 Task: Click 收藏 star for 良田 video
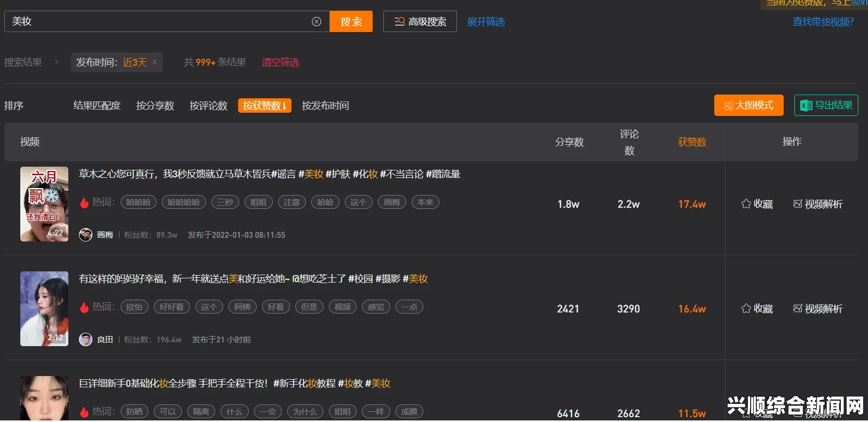click(x=757, y=309)
